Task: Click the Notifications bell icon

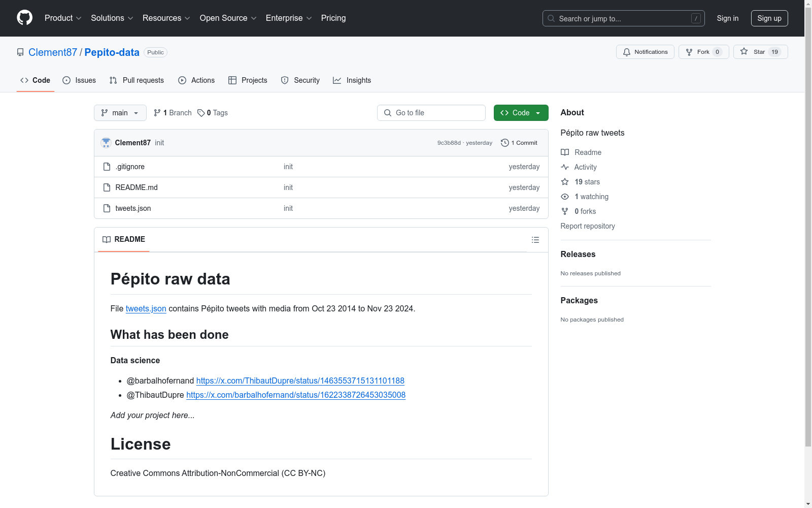Action: click(627, 52)
